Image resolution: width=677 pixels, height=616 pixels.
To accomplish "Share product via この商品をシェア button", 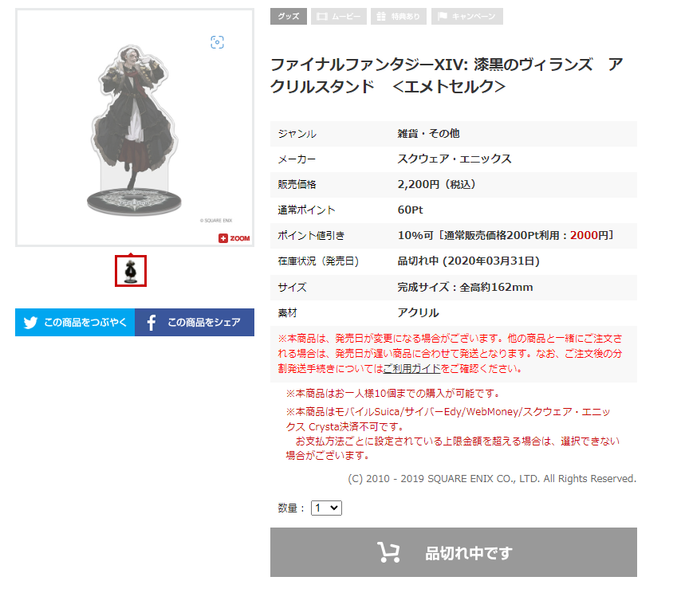I will tap(195, 322).
